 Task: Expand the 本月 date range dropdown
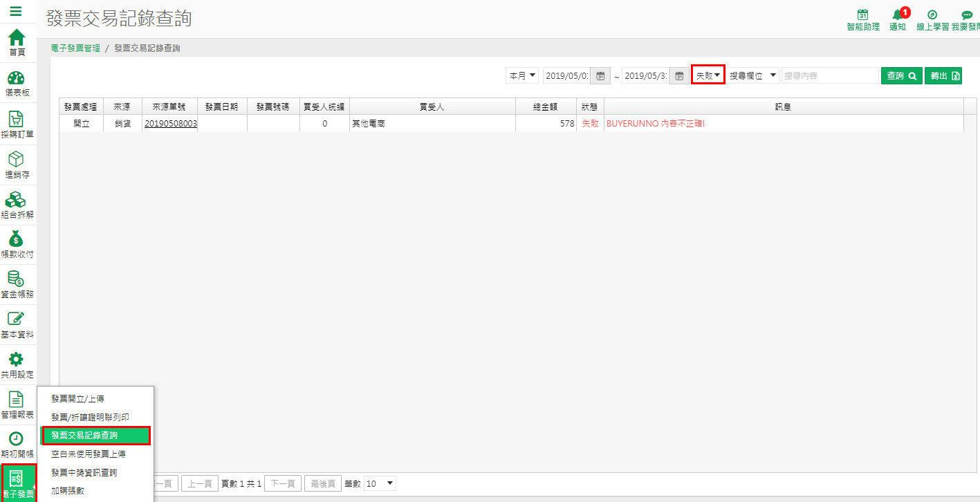point(522,76)
